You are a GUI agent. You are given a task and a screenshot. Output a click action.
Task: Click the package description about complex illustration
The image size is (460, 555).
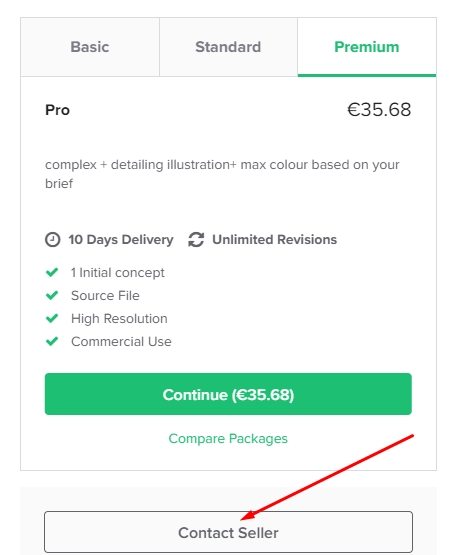222,174
